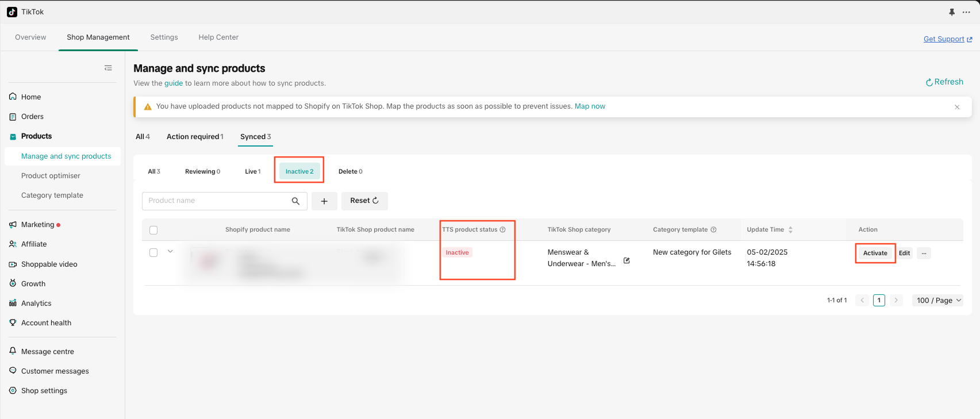980x419 pixels.
Task: Dismiss the warning banner with the X icon
Action: (957, 107)
